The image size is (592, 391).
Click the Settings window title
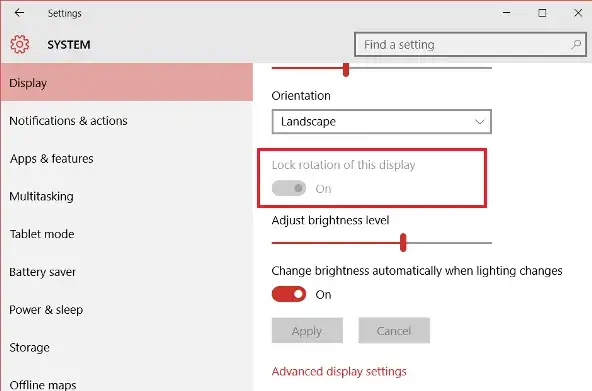(x=65, y=13)
